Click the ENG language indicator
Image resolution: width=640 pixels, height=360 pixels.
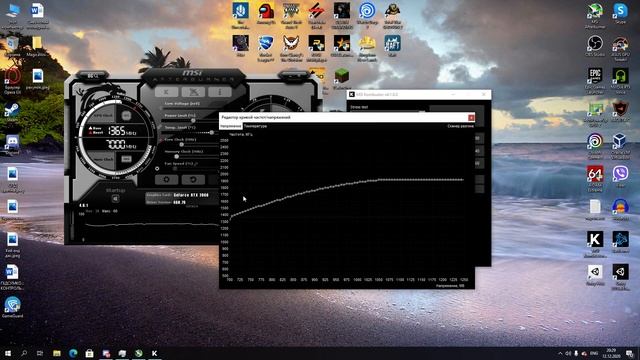click(594, 353)
